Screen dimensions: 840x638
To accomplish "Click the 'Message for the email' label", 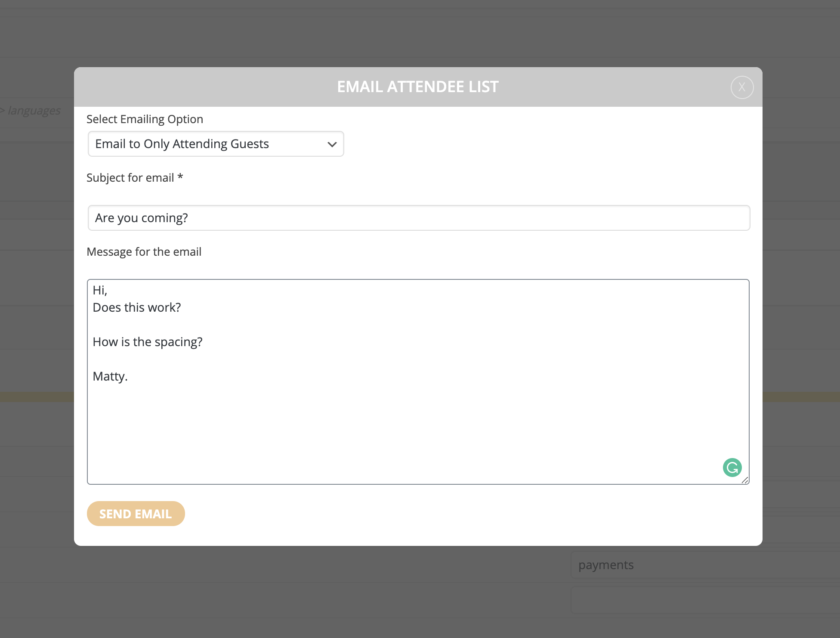I will click(x=144, y=252).
